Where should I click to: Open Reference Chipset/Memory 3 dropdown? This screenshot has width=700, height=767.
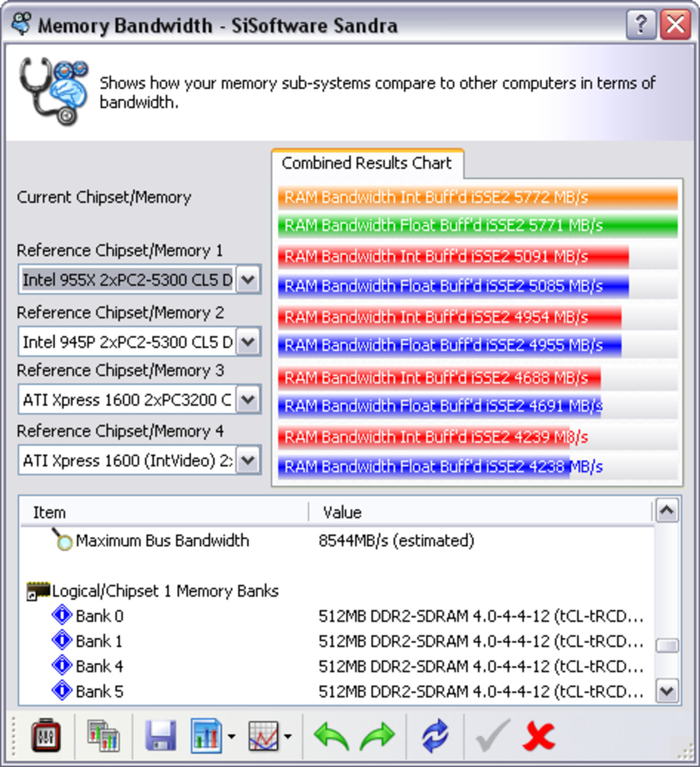point(248,400)
